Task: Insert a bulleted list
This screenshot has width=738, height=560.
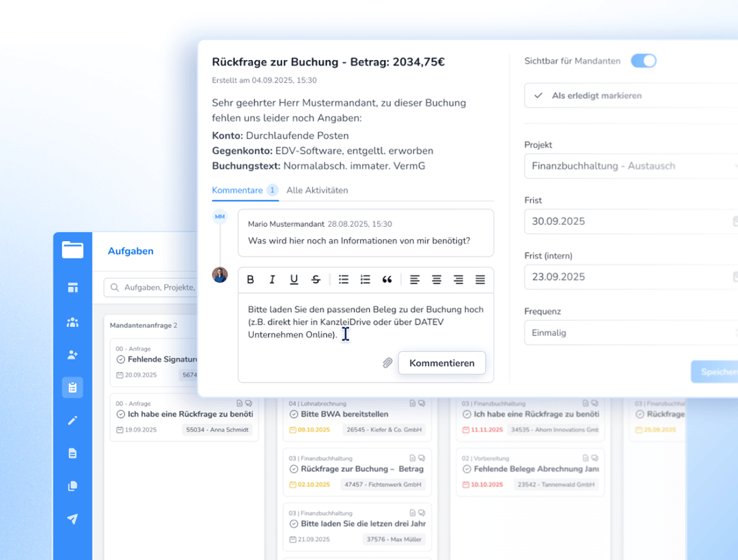Action: pyautogui.click(x=344, y=279)
